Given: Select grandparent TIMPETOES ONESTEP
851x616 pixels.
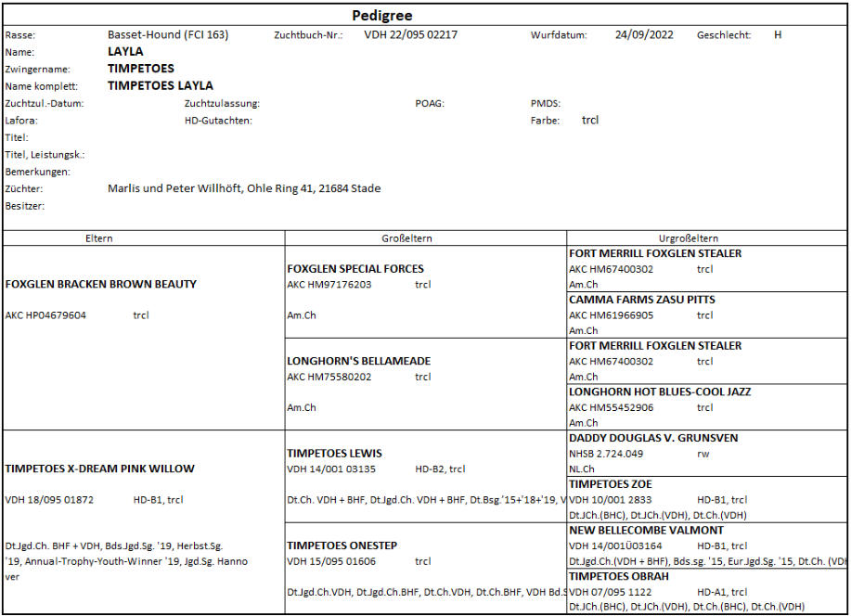Looking at the screenshot, I should coord(342,545).
